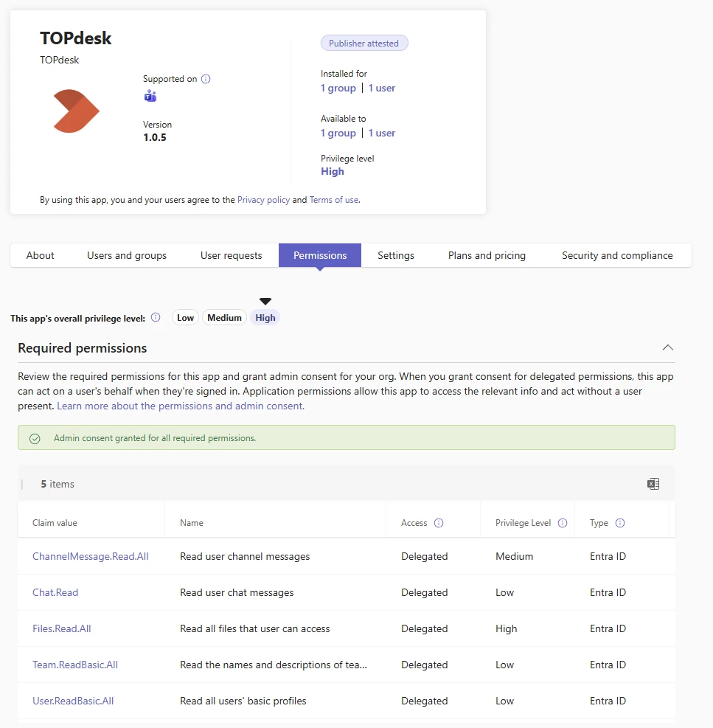
Task: Sort by the Name column header
Action: (192, 523)
